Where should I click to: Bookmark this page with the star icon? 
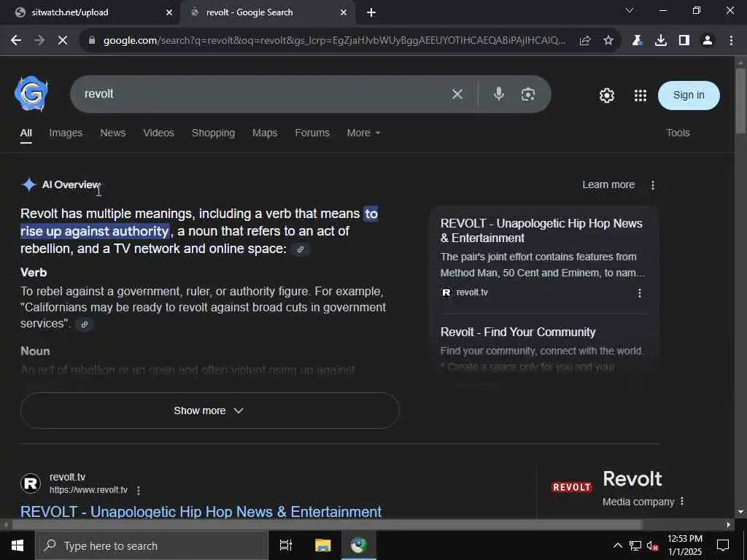pyautogui.click(x=608, y=41)
